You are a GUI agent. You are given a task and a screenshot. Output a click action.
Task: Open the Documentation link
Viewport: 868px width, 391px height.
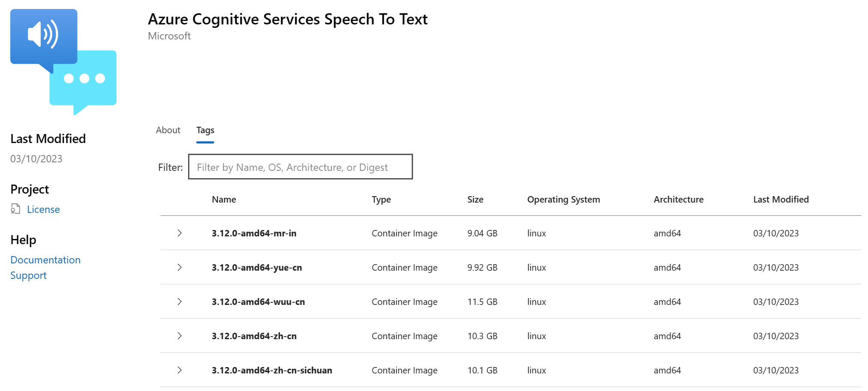[x=45, y=260]
